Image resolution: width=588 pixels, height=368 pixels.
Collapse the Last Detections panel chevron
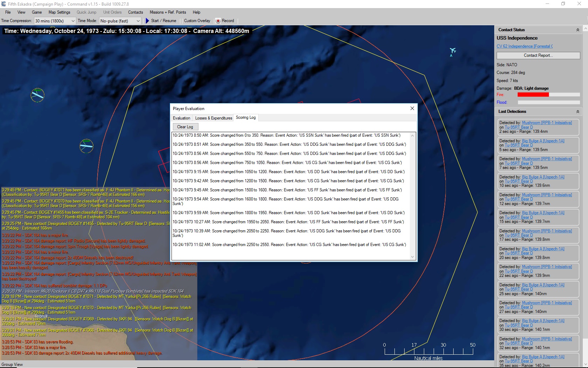(577, 112)
